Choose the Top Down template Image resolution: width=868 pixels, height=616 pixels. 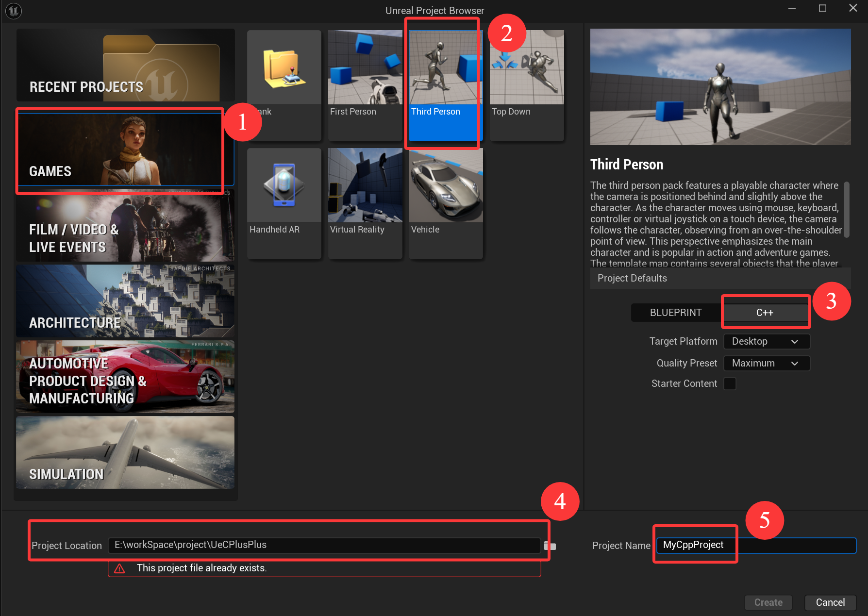[527, 85]
